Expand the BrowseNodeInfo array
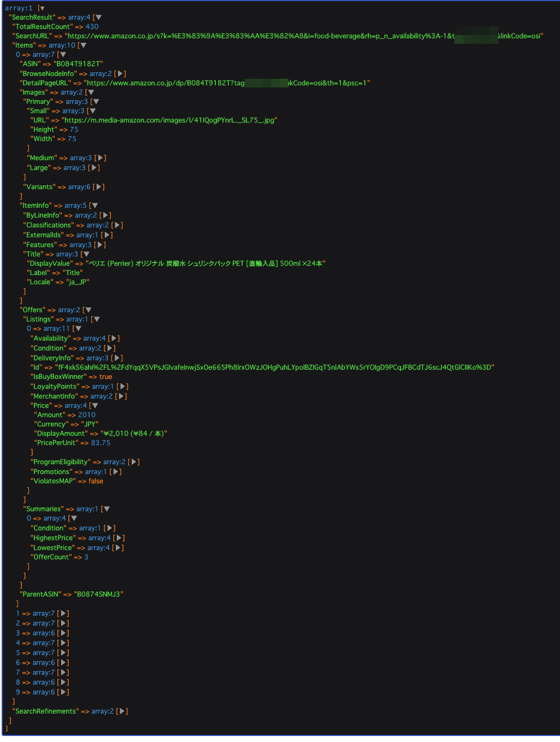Screen dimensions: 560x742 point(121,73)
